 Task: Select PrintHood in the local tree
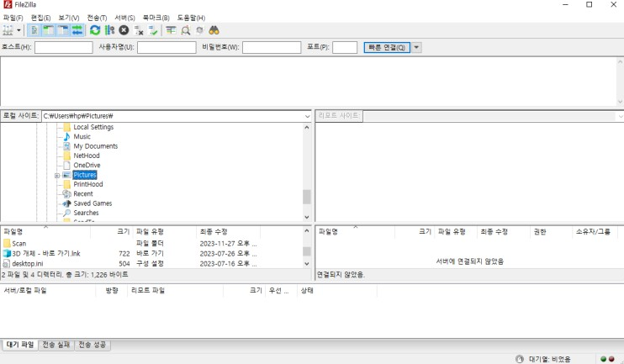(88, 184)
